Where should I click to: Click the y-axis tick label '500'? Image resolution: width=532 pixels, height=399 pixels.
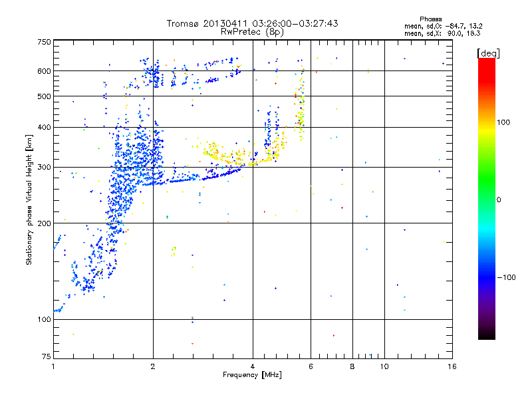44,96
